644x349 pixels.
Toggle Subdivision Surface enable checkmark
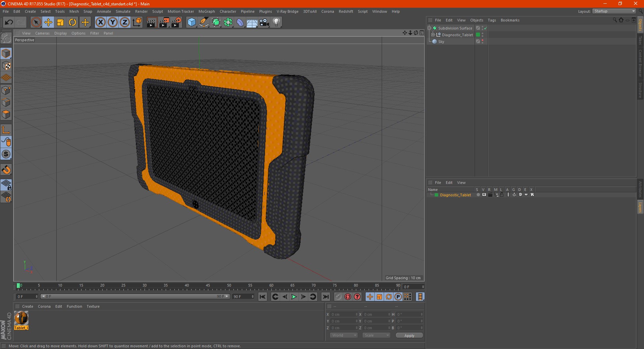point(485,28)
